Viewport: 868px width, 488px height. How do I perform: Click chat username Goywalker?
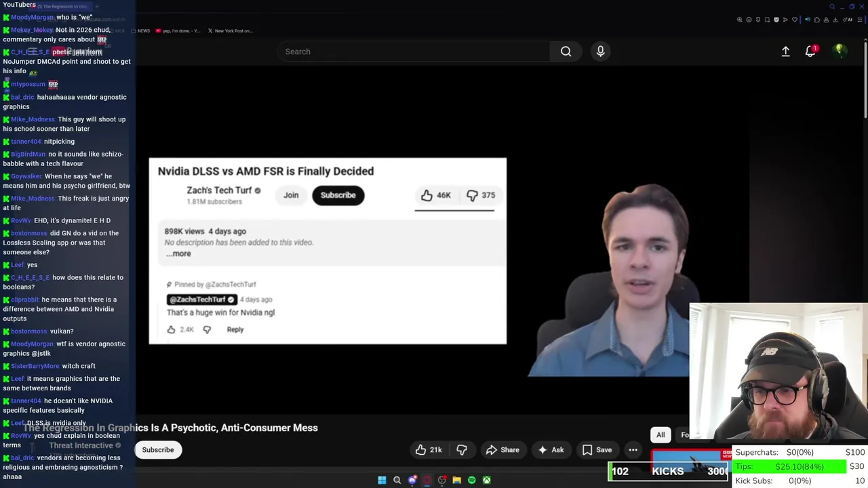pos(26,176)
